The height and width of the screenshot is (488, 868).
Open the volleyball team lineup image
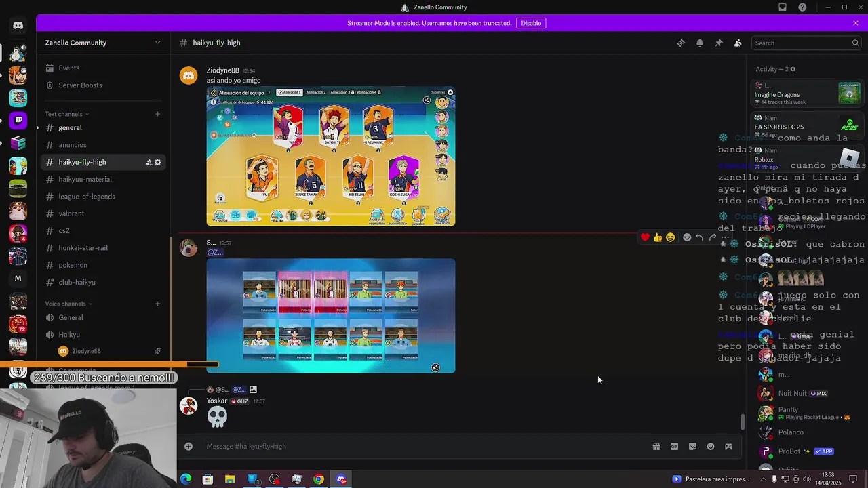coord(331,156)
